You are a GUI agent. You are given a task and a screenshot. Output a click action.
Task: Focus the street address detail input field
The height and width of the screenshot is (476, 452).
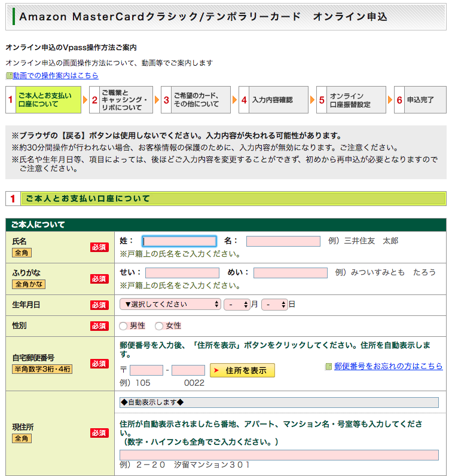point(279,455)
